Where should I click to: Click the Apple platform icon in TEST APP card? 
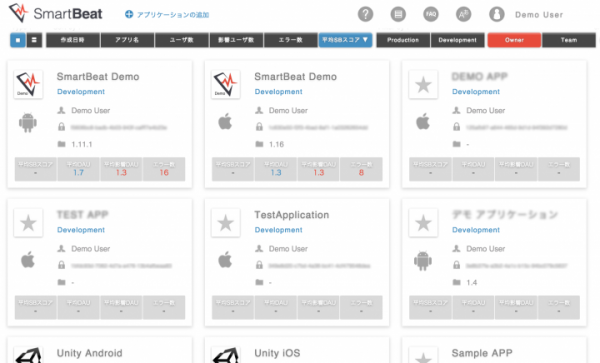tap(28, 260)
